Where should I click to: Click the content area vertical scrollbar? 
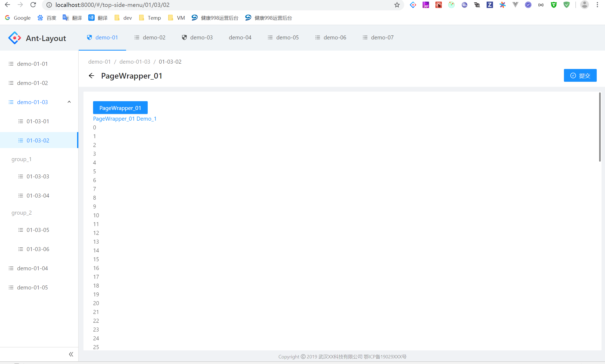click(600, 127)
